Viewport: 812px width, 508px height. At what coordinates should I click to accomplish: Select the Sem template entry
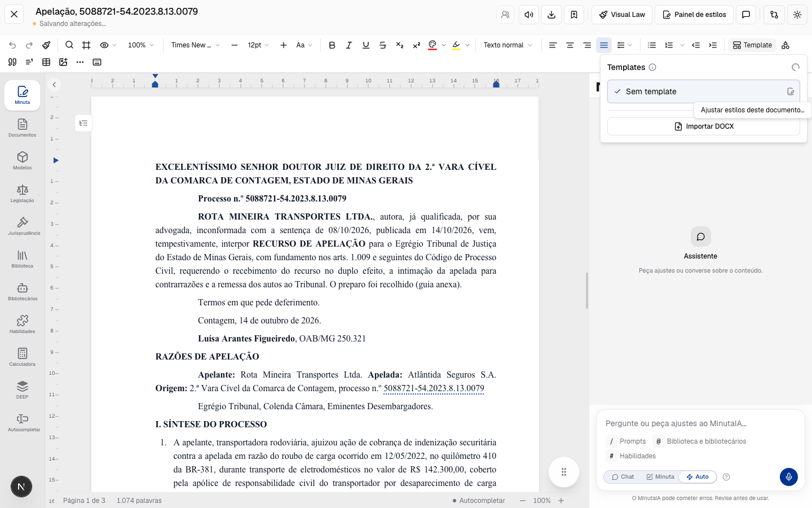[x=703, y=91]
